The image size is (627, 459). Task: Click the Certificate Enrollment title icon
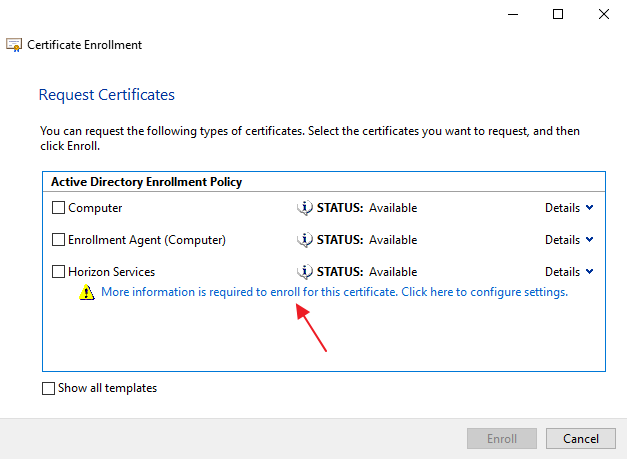pyautogui.click(x=15, y=45)
